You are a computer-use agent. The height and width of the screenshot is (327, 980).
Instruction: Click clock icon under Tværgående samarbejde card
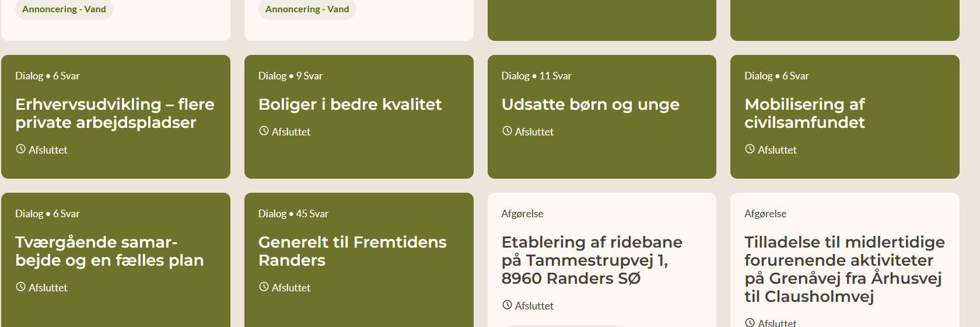[20, 287]
